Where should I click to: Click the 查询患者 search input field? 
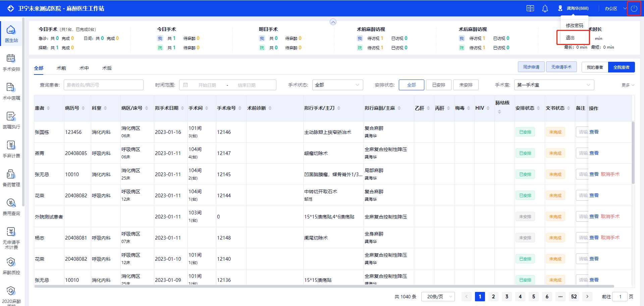103,85
